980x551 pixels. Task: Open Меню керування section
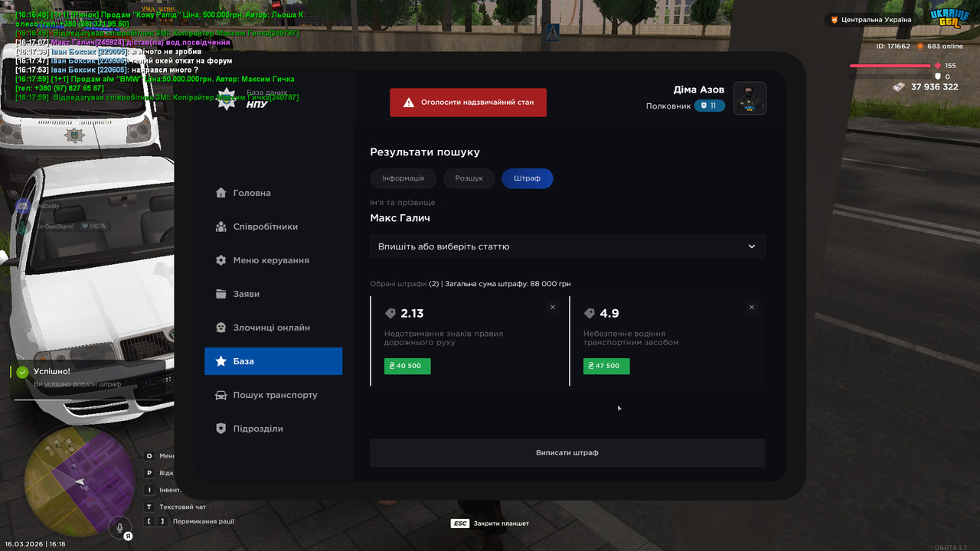click(x=273, y=260)
